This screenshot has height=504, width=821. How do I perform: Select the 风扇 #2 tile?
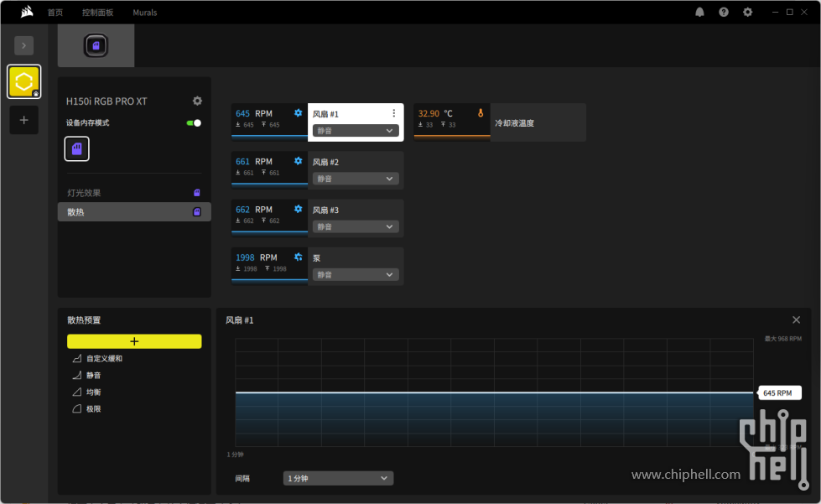[317, 170]
